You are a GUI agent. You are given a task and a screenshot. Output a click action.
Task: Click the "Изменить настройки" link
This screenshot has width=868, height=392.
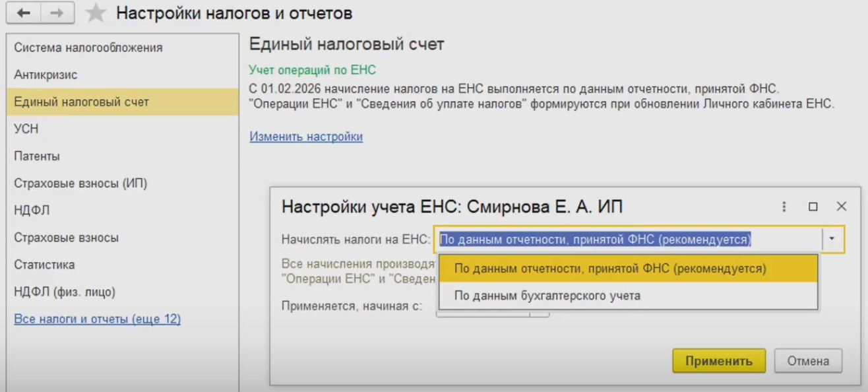tap(306, 137)
